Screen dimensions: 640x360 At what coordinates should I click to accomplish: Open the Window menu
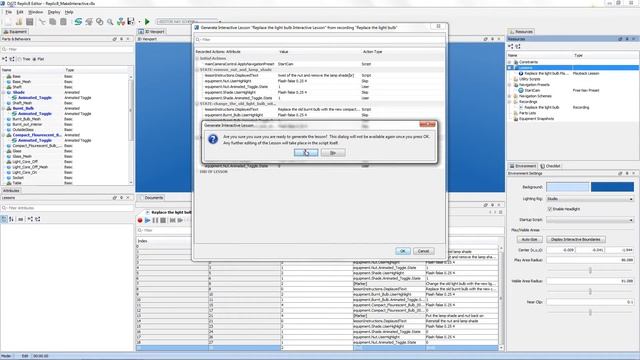click(x=36, y=12)
